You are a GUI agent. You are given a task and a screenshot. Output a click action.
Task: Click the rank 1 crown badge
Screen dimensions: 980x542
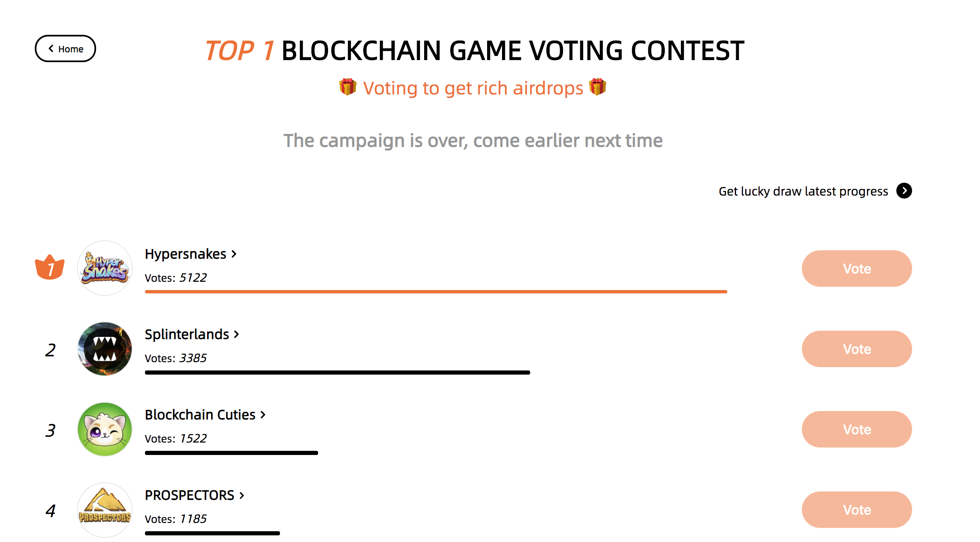coord(50,267)
